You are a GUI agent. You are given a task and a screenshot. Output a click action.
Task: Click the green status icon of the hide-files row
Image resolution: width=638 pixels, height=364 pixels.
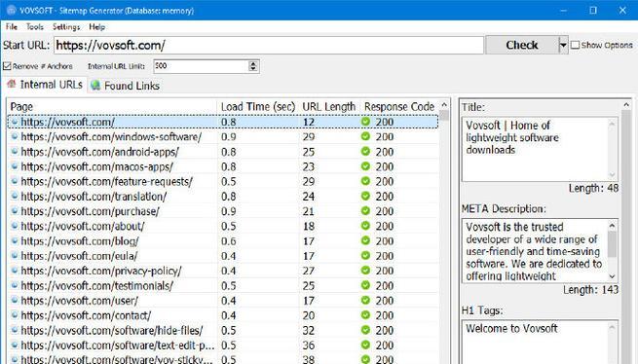pos(366,330)
